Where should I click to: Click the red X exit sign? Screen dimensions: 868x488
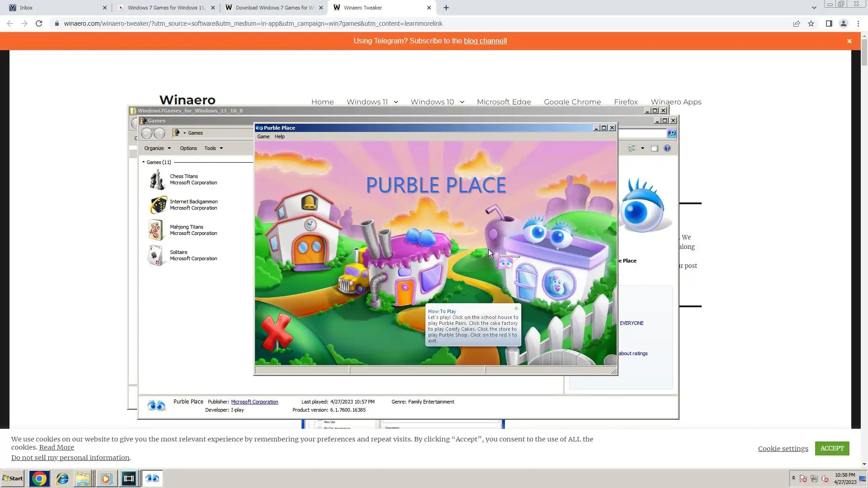[x=277, y=332]
